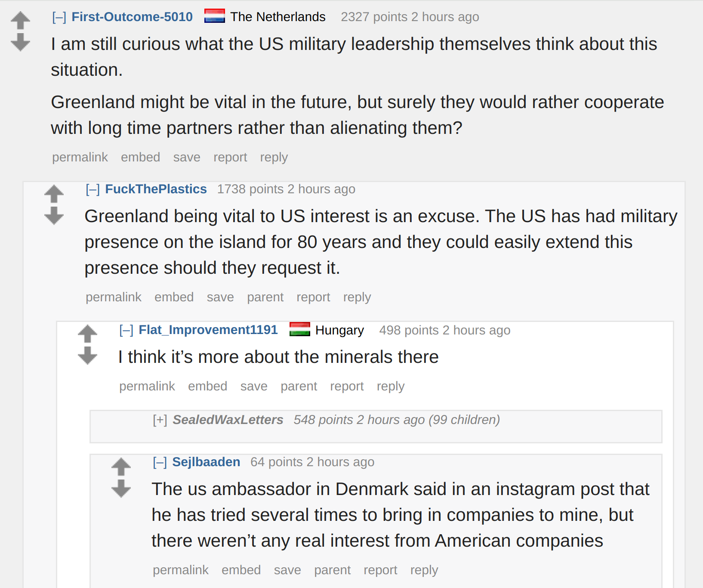The height and width of the screenshot is (588, 703).
Task: Upvote First-Outcome-5010's comment
Action: click(20, 20)
